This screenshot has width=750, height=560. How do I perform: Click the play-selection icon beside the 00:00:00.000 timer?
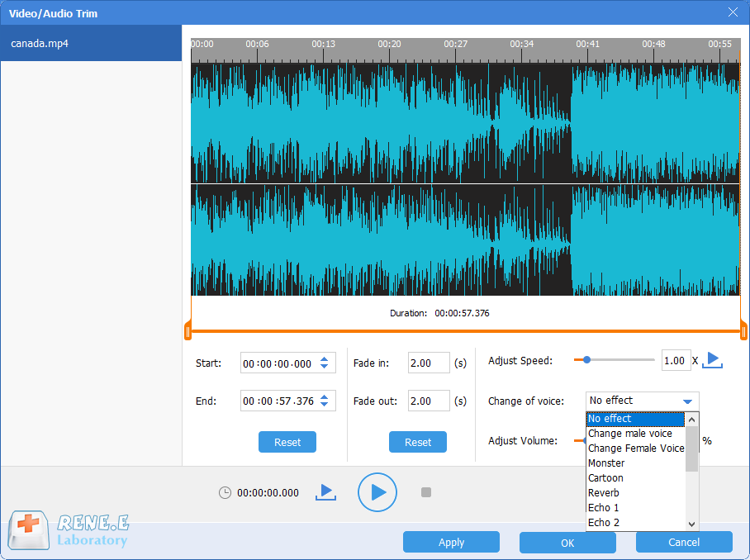pos(325,492)
